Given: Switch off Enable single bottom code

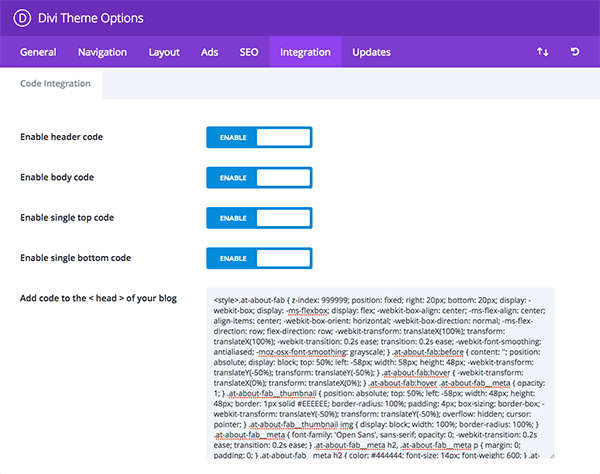Looking at the screenshot, I should (259, 258).
